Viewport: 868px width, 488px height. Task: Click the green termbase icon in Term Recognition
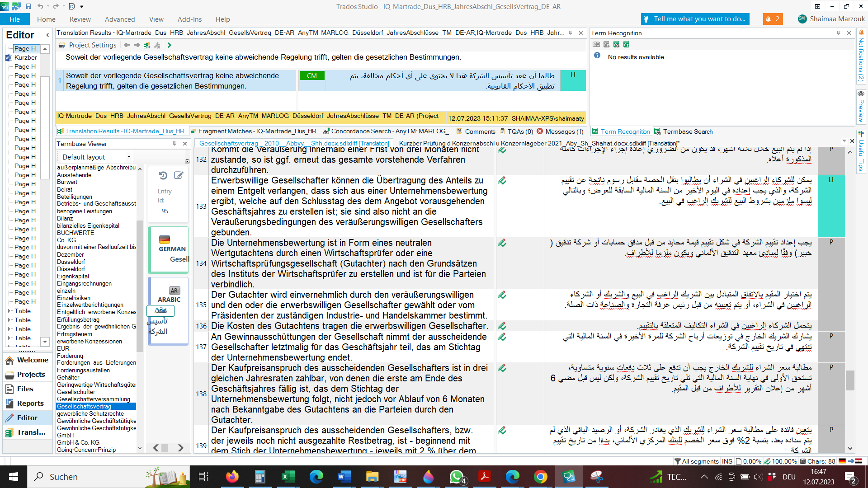tap(626, 44)
